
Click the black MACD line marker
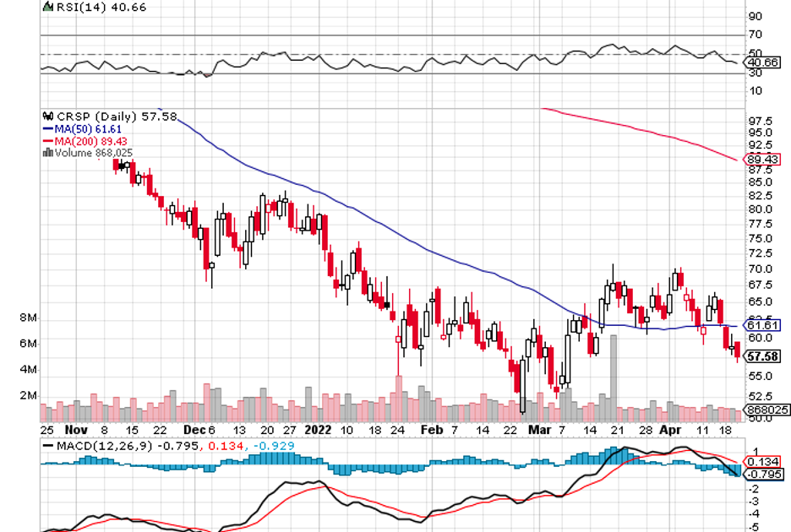tap(48, 445)
